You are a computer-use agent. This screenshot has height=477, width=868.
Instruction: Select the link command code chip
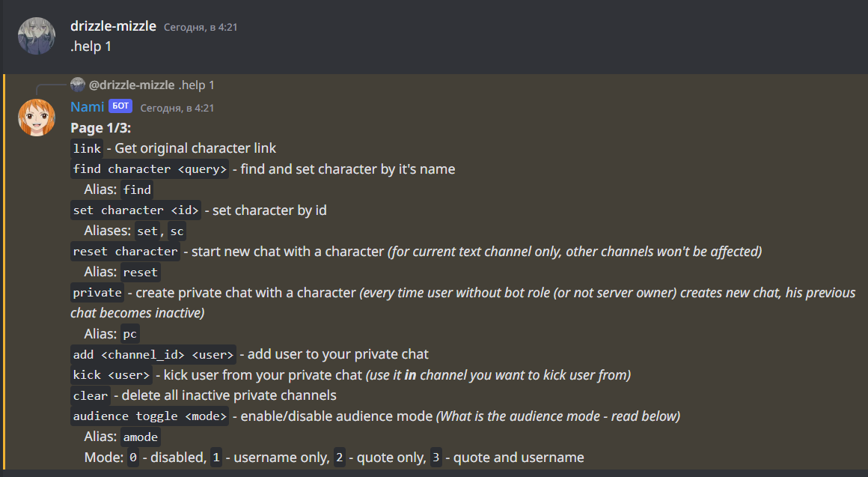click(x=87, y=148)
